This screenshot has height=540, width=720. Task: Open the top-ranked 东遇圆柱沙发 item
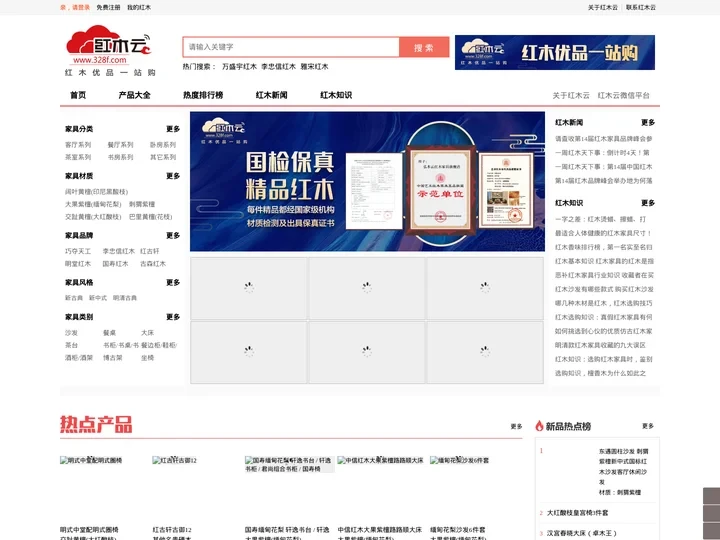pyautogui.click(x=623, y=467)
